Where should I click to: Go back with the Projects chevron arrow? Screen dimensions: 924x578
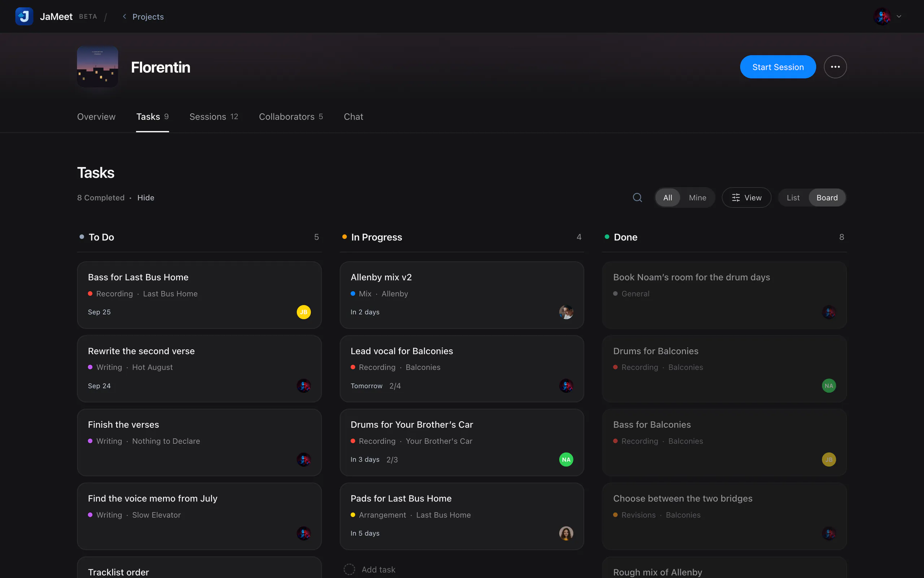pyautogui.click(x=125, y=17)
